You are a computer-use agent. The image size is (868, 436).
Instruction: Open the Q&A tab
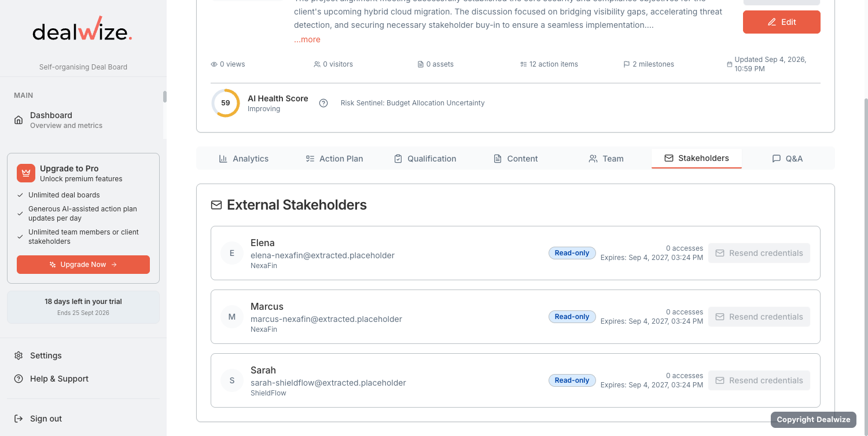(x=788, y=159)
